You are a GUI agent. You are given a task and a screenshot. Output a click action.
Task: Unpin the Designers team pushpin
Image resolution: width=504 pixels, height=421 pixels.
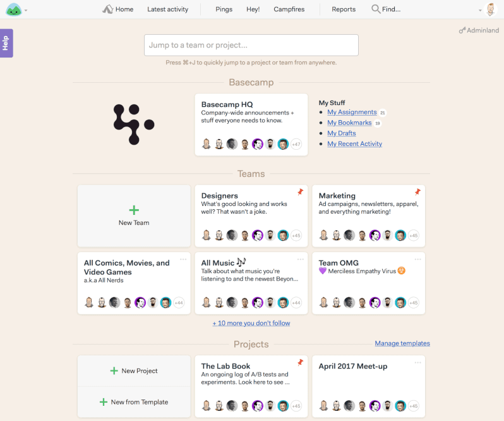(x=300, y=192)
